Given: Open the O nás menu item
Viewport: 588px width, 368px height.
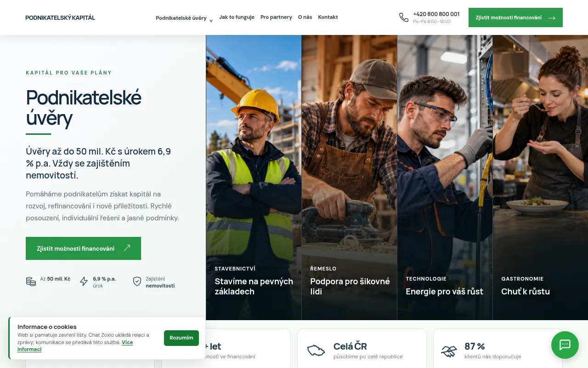Looking at the screenshot, I should (305, 17).
